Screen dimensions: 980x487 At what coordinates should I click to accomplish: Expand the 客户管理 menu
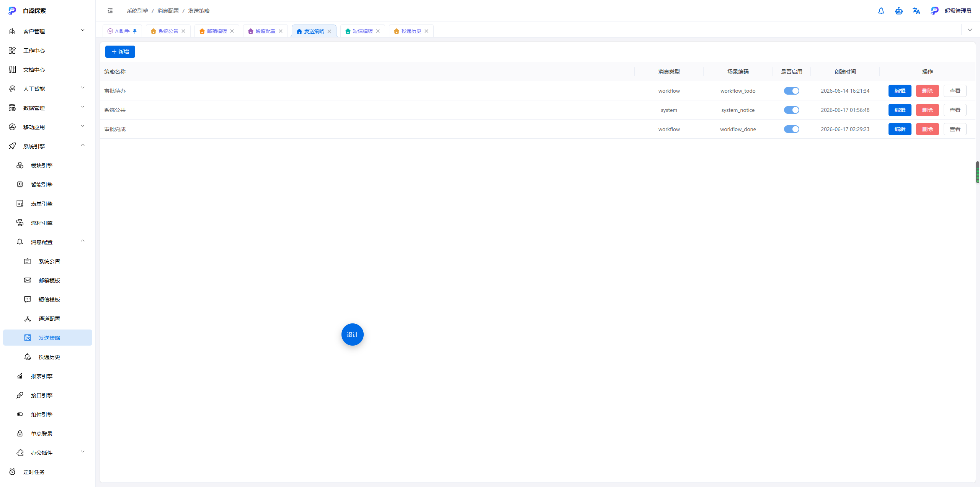click(x=47, y=31)
